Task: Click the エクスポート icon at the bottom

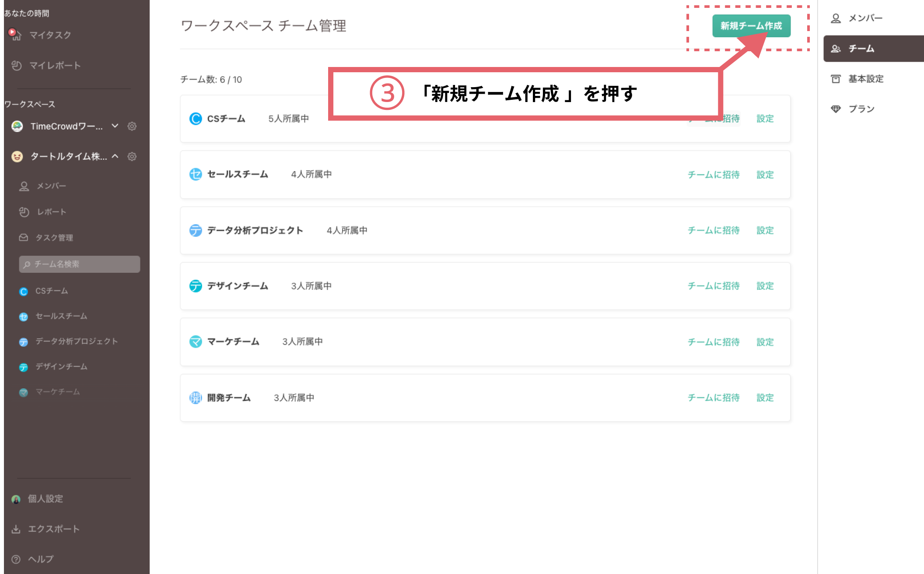Action: pyautogui.click(x=16, y=528)
